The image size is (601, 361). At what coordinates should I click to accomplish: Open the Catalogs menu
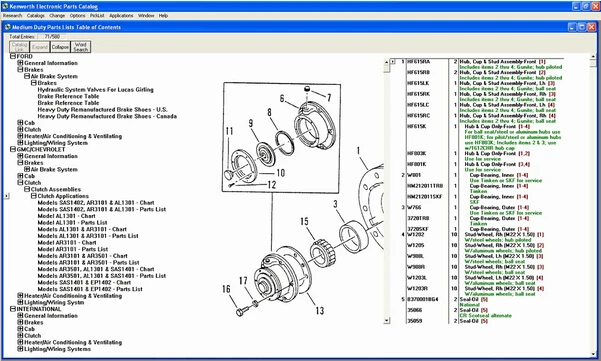[x=36, y=16]
